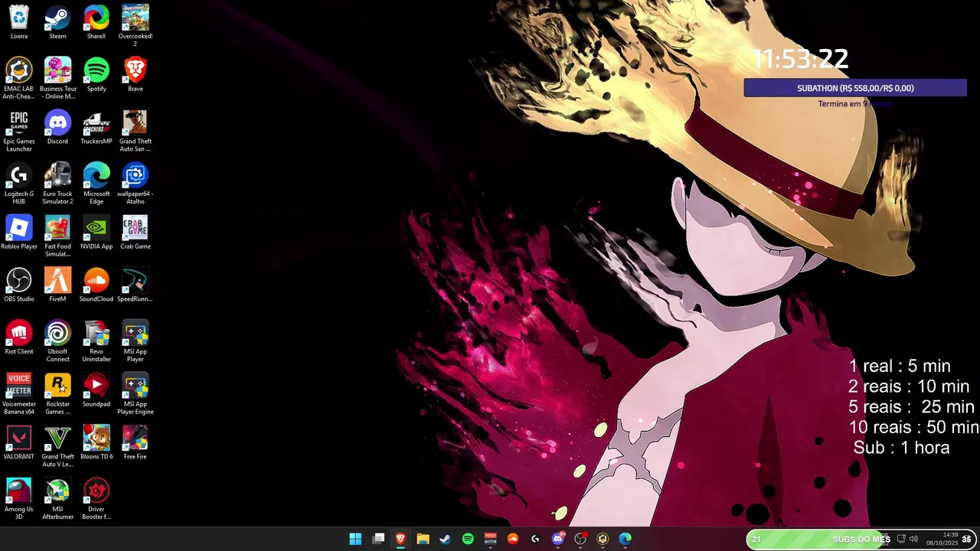This screenshot has height=551, width=980.
Task: Select the Crab Game desktop icon
Action: point(136,233)
